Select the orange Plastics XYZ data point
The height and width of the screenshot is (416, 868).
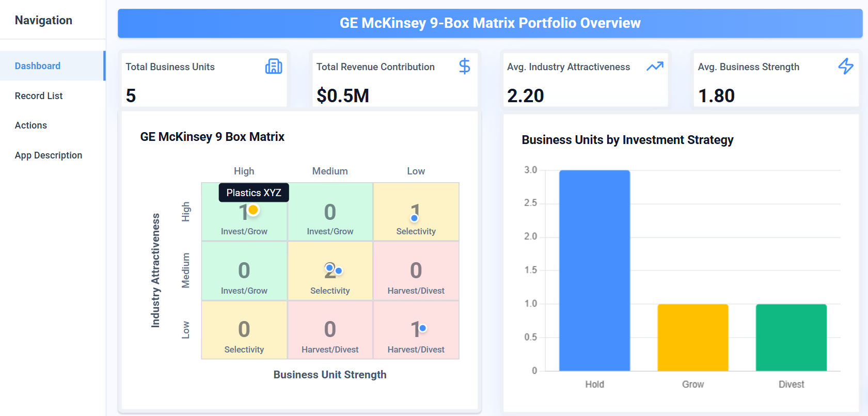click(253, 210)
